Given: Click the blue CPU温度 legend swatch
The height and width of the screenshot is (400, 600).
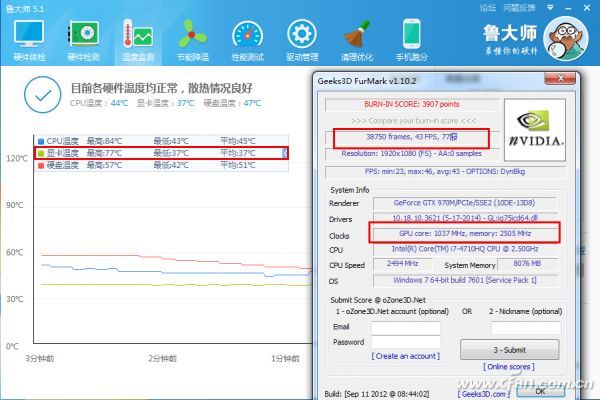Looking at the screenshot, I should coord(41,141).
